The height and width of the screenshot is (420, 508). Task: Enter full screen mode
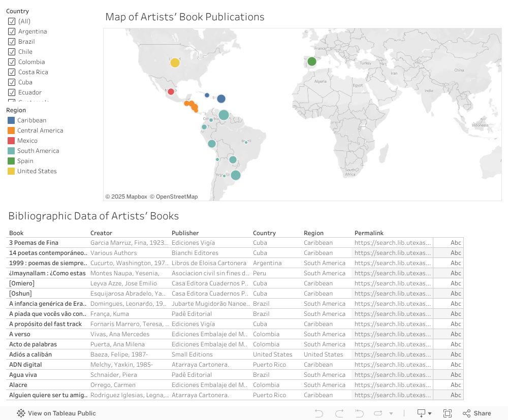point(448,413)
